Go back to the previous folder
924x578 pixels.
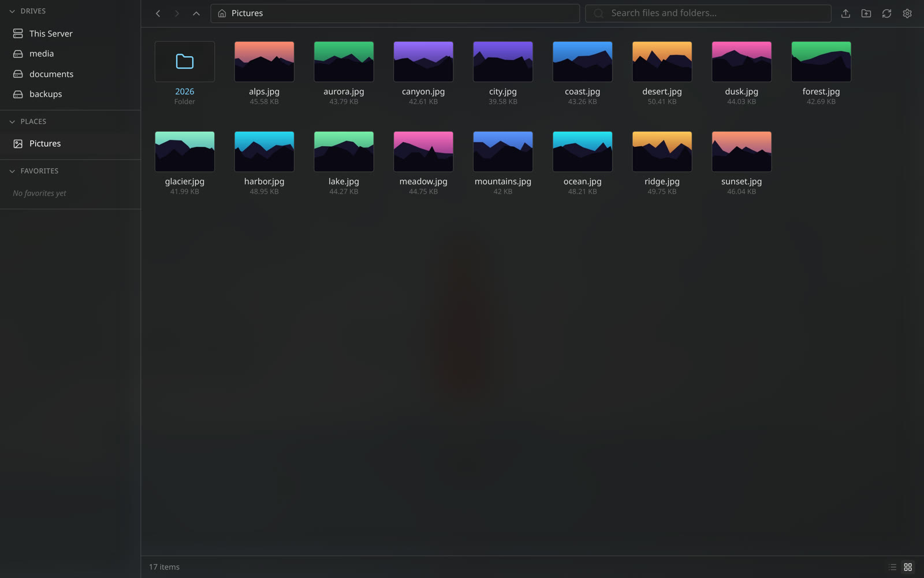(158, 13)
